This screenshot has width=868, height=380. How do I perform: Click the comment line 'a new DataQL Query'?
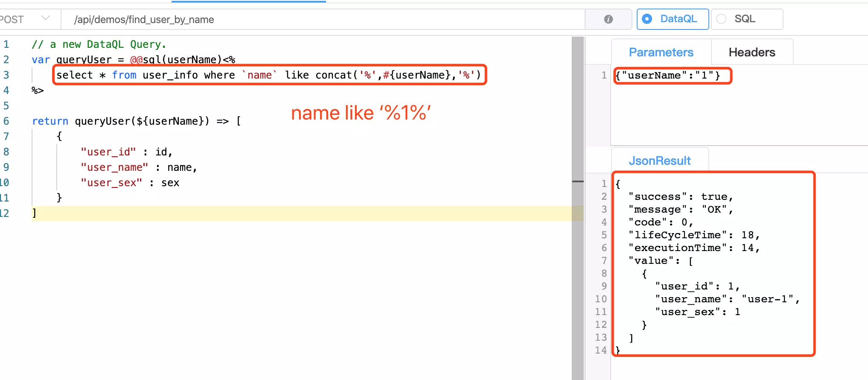(99, 44)
